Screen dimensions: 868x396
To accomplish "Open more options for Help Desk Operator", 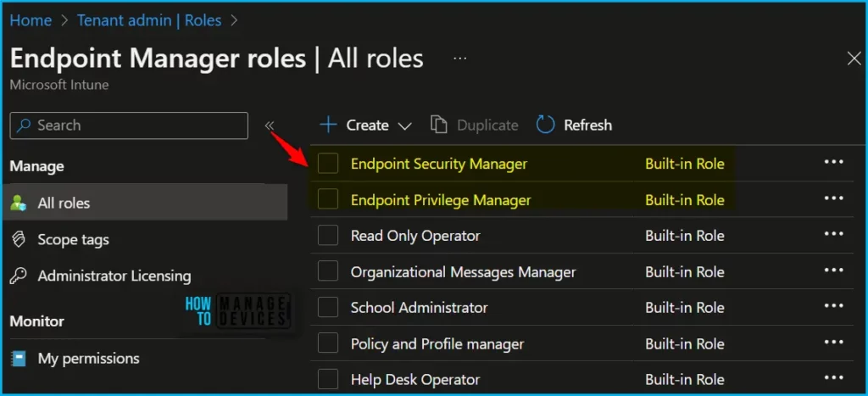I will [x=834, y=377].
